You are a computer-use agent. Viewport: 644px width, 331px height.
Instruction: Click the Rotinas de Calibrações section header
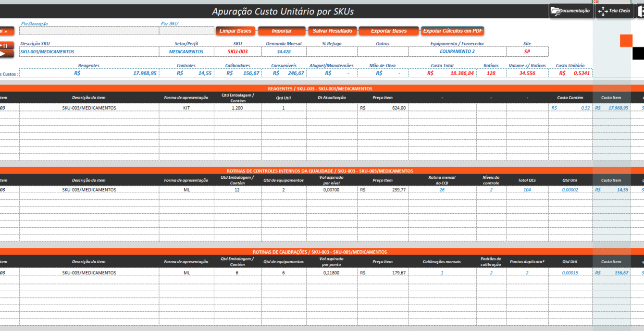tap(320, 252)
